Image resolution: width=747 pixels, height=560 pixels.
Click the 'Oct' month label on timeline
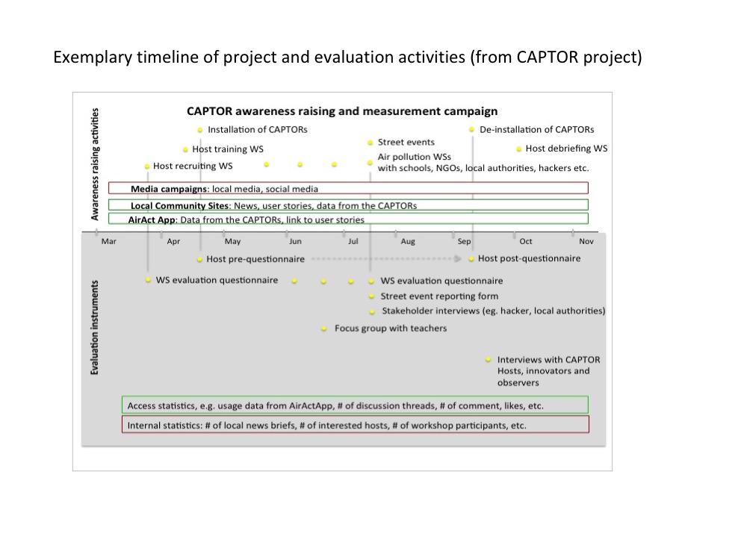[525, 241]
